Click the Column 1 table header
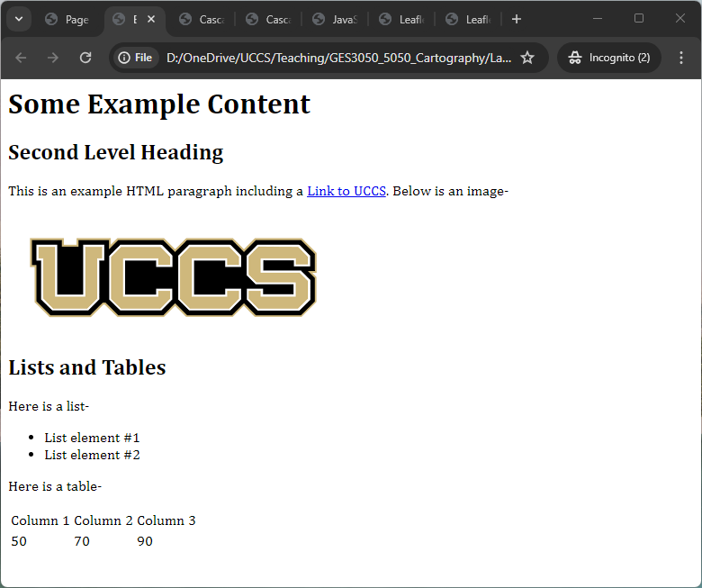Image resolution: width=702 pixels, height=588 pixels. [x=40, y=520]
